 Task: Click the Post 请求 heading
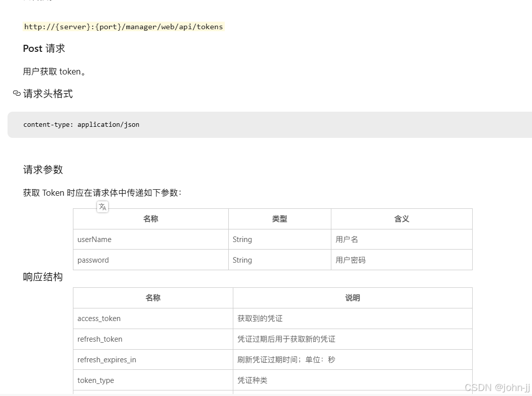tap(44, 48)
